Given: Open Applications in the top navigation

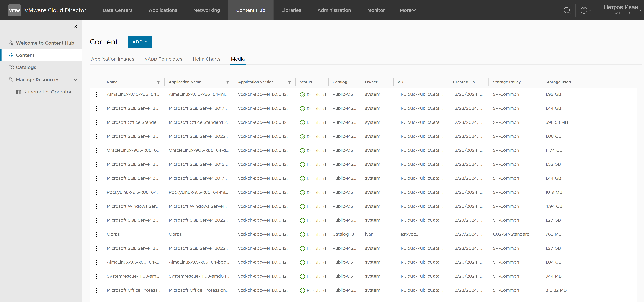Looking at the screenshot, I should click(163, 10).
